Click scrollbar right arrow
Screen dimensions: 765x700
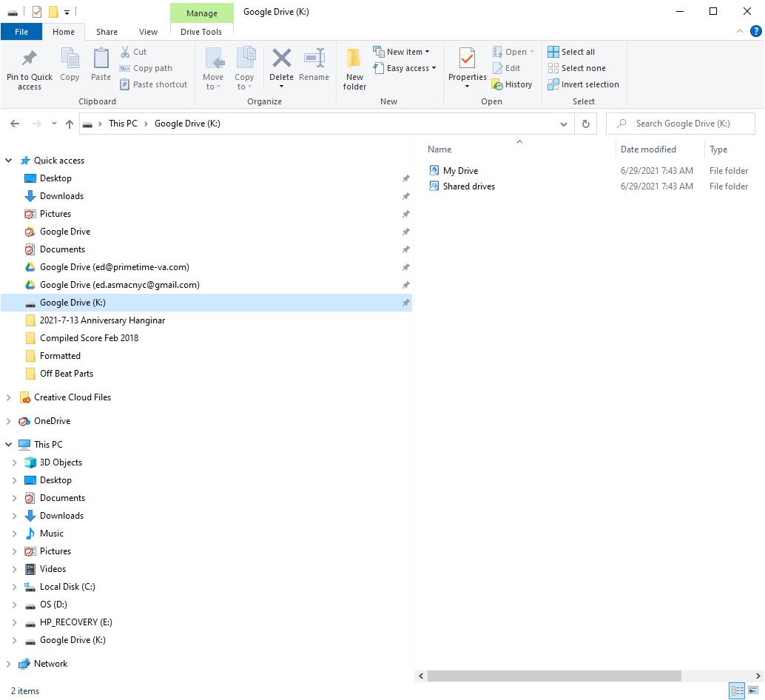pos(758,676)
